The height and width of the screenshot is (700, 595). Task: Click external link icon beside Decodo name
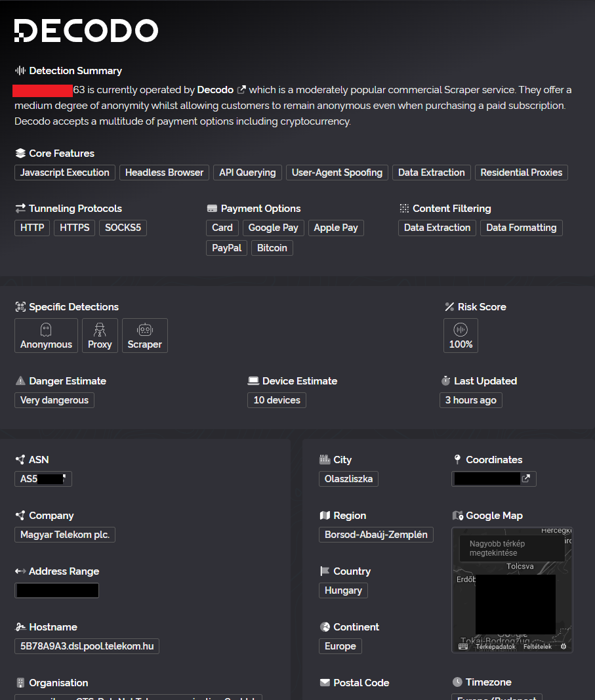(x=241, y=90)
